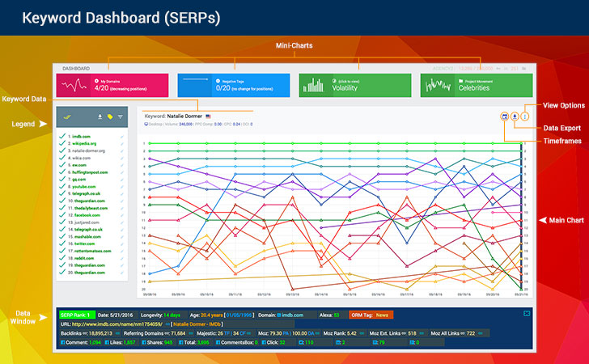Open the imdb.com URL link in data window
Screen dimensions: 589x364
tap(117, 324)
